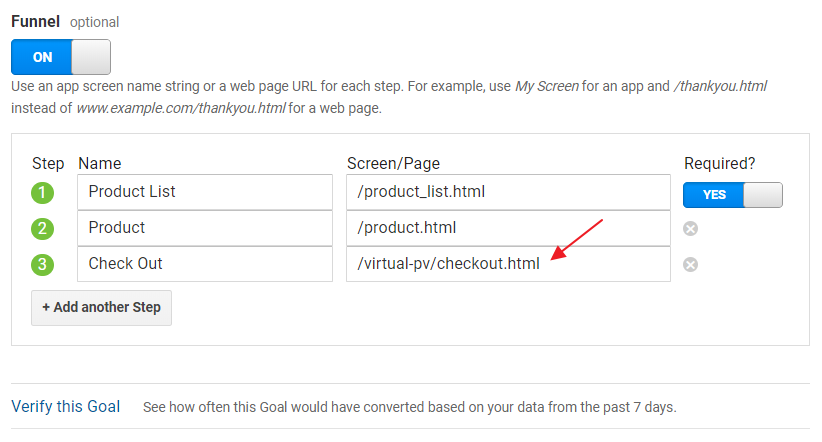The image size is (822, 442).
Task: Click the Funnel section heading
Action: pyautogui.click(x=35, y=21)
